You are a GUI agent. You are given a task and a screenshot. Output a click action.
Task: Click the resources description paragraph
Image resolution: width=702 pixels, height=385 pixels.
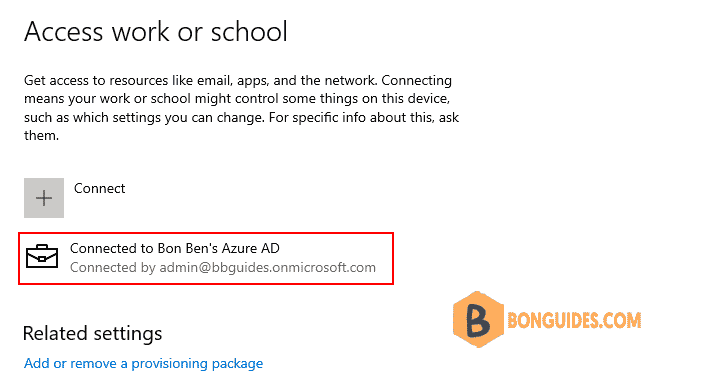[x=241, y=108]
